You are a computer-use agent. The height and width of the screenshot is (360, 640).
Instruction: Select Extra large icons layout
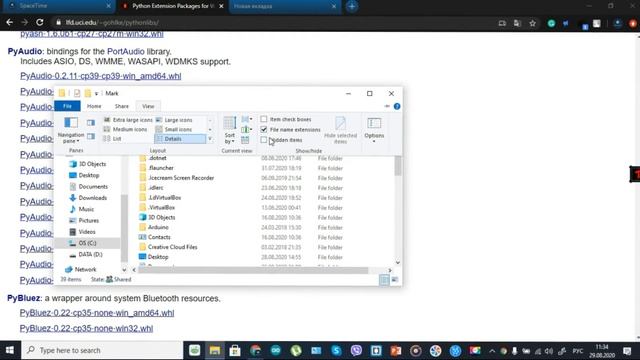(x=128, y=120)
